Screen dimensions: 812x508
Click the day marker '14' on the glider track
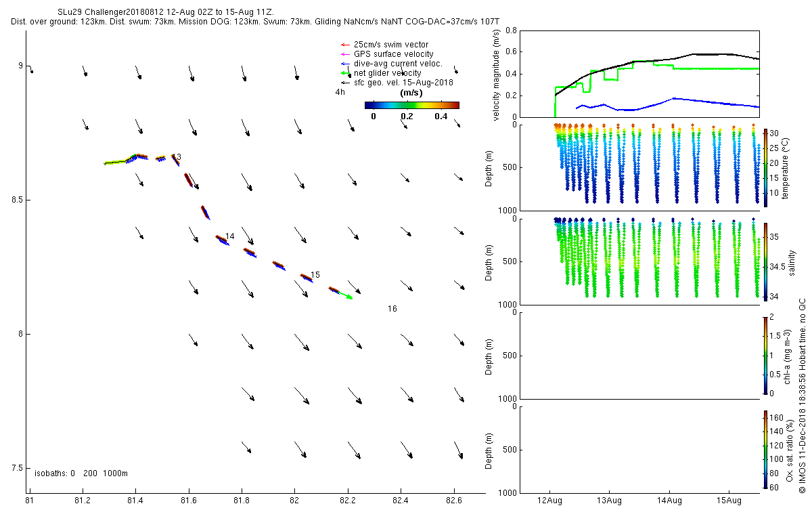click(x=230, y=236)
